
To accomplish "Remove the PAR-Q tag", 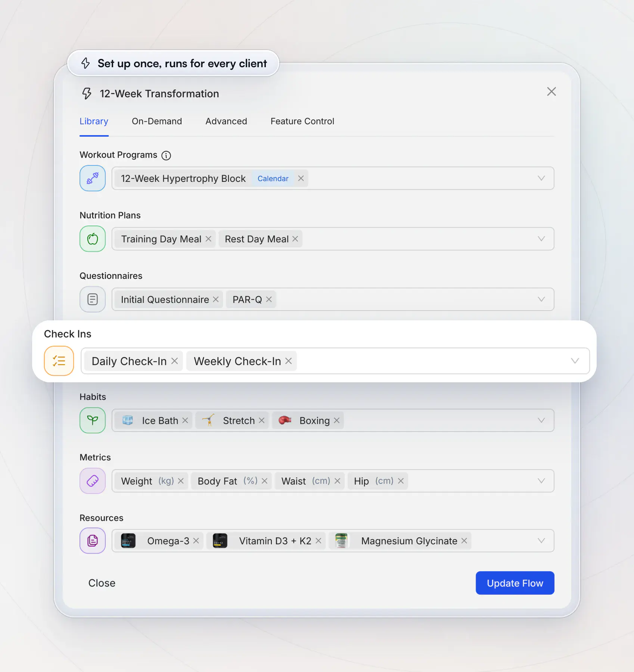I will click(269, 299).
